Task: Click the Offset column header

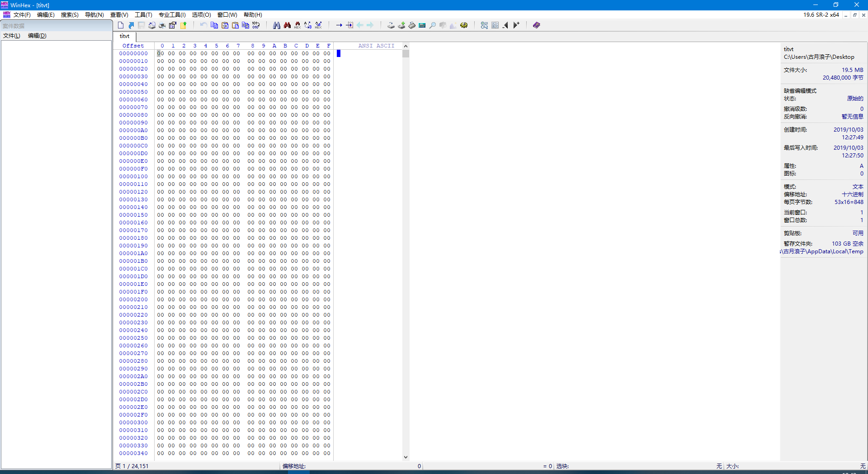Action: [133, 46]
